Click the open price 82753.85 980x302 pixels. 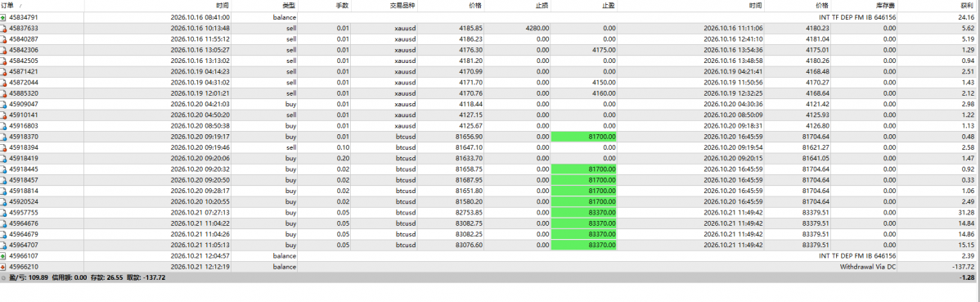click(x=468, y=213)
